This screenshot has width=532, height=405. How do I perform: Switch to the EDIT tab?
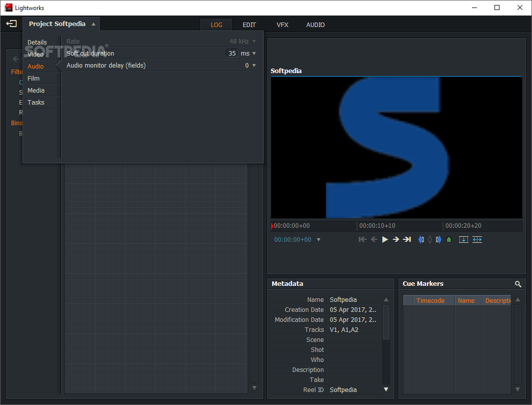[249, 25]
